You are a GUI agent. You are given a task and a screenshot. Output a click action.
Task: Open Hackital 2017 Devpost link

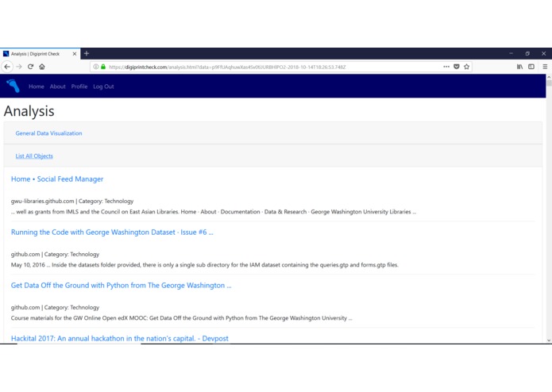tap(120, 339)
